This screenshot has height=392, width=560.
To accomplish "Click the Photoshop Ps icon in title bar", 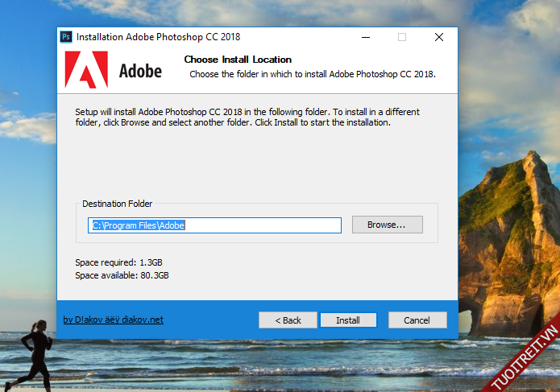I will coord(67,37).
